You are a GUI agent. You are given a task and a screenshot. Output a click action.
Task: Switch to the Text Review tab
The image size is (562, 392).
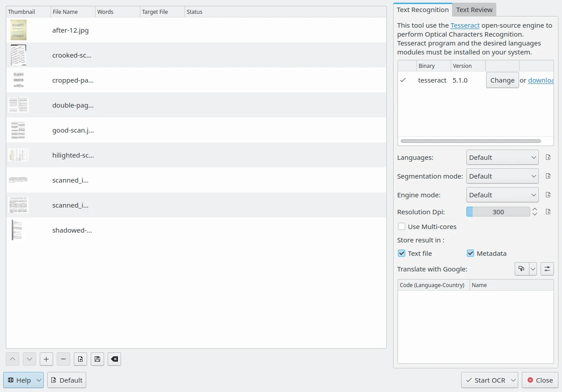point(474,10)
